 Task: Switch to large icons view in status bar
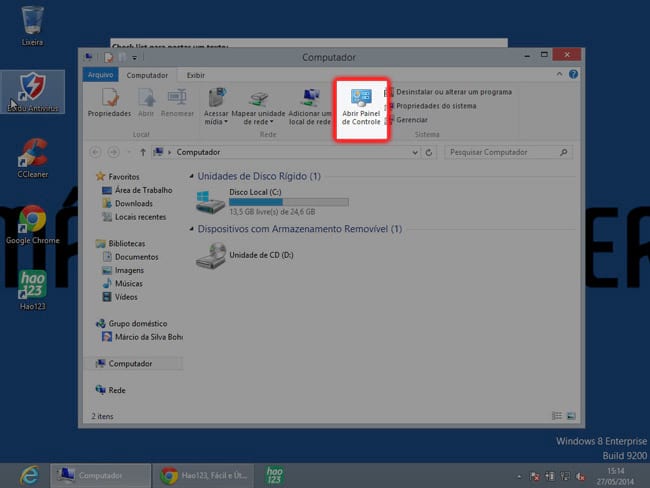[571, 416]
